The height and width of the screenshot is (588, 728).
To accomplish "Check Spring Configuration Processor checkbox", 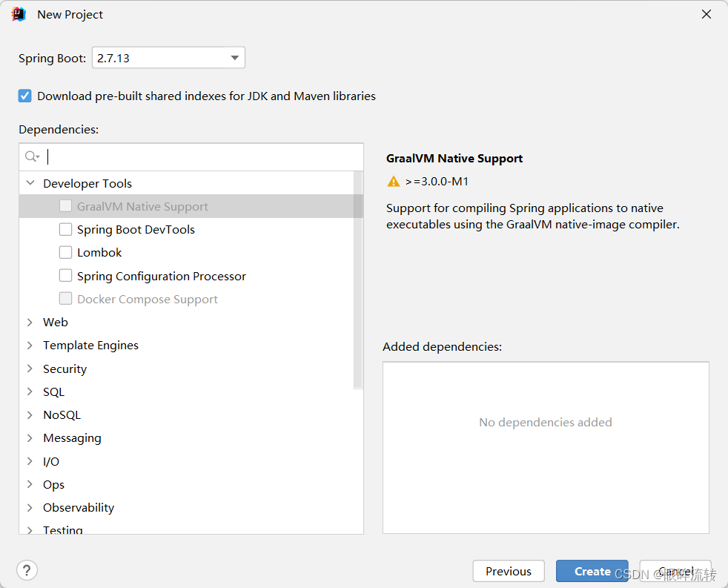I will pyautogui.click(x=65, y=275).
